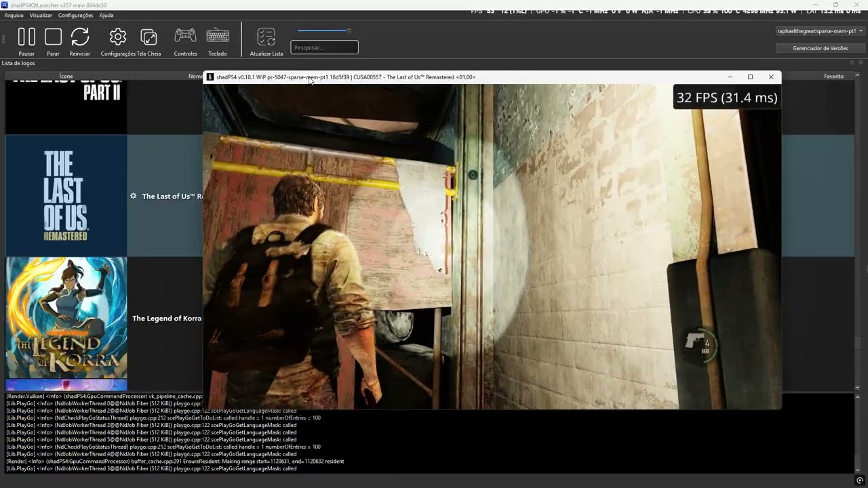This screenshot has width=868, height=488.
Task: Minimize the shadPS4 game window
Action: click(x=730, y=77)
